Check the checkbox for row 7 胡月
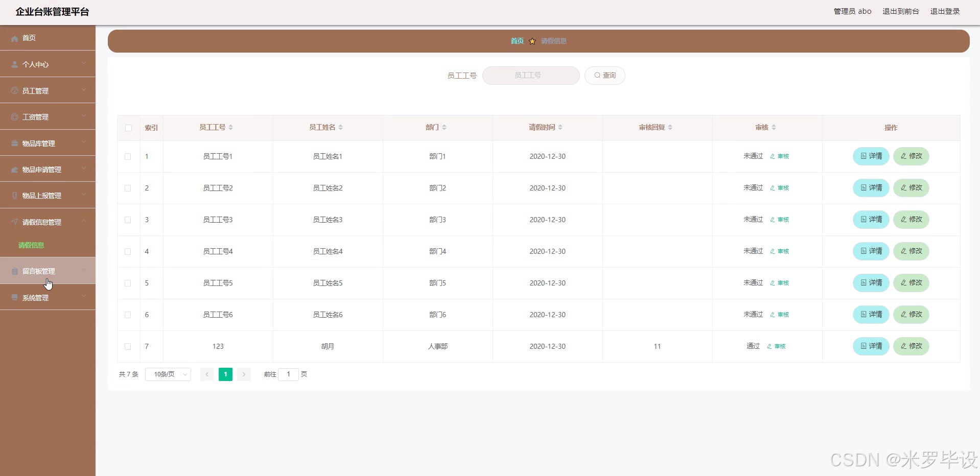The height and width of the screenshot is (476, 980). [128, 347]
